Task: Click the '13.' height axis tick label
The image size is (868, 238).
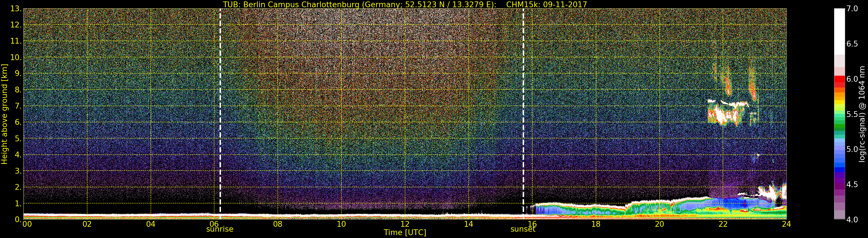Action: (x=16, y=9)
